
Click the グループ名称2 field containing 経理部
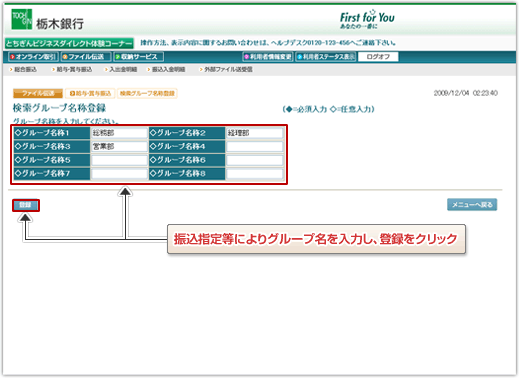click(x=254, y=133)
